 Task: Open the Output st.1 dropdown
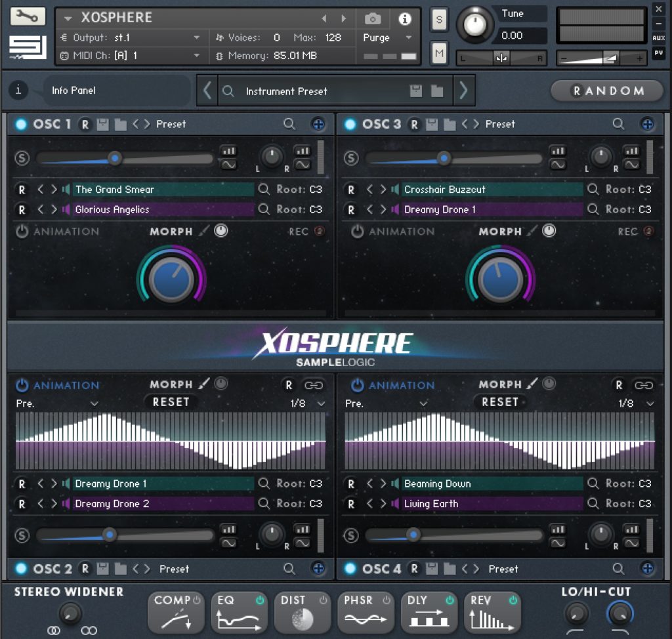pos(196,37)
